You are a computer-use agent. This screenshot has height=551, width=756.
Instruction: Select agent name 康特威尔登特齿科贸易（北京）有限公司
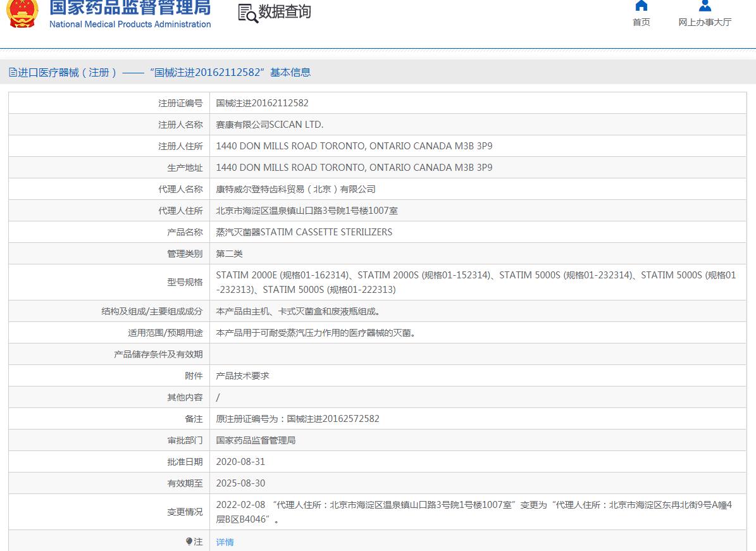pyautogui.click(x=295, y=189)
